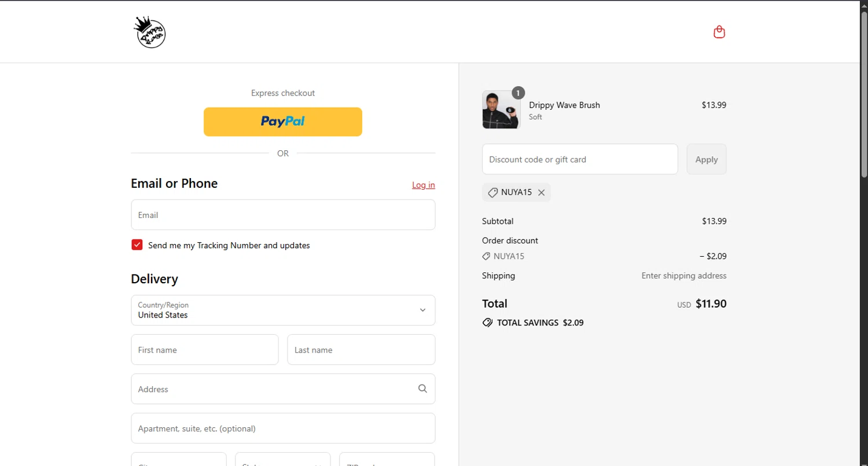Screen dimensions: 868x466
Task: Focus the Apartment, suite, etc. field
Action: [283, 428]
